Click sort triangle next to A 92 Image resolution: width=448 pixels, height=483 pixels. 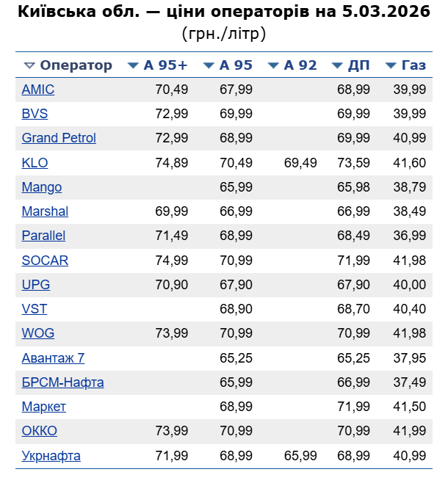(273, 65)
